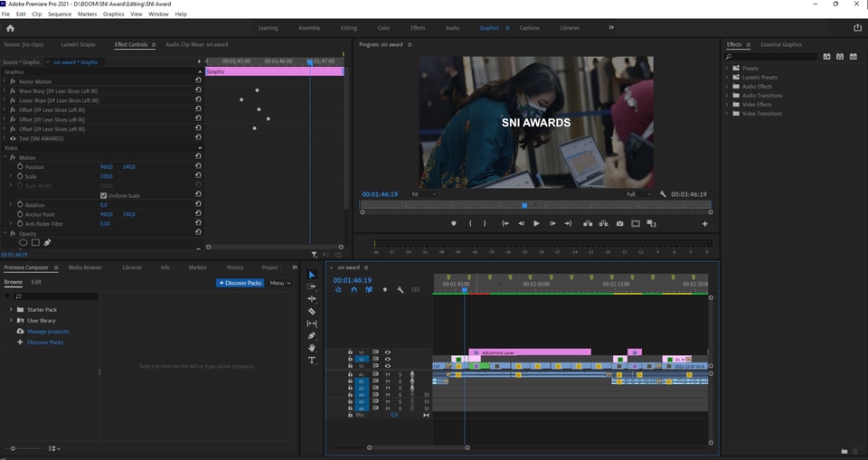Open timeline display settings wrench
The image size is (868, 460).
tap(400, 290)
